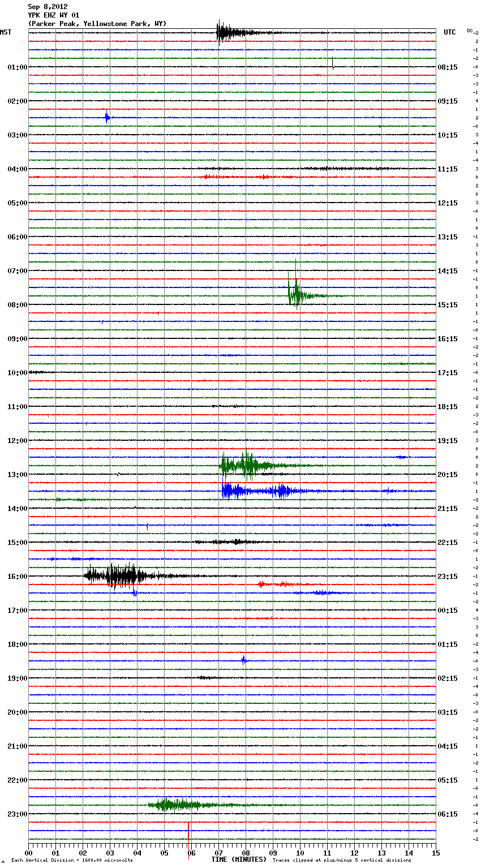Click the small blue event on the 18:30 trace
This screenshot has height=868, width=481.
[x=244, y=660]
